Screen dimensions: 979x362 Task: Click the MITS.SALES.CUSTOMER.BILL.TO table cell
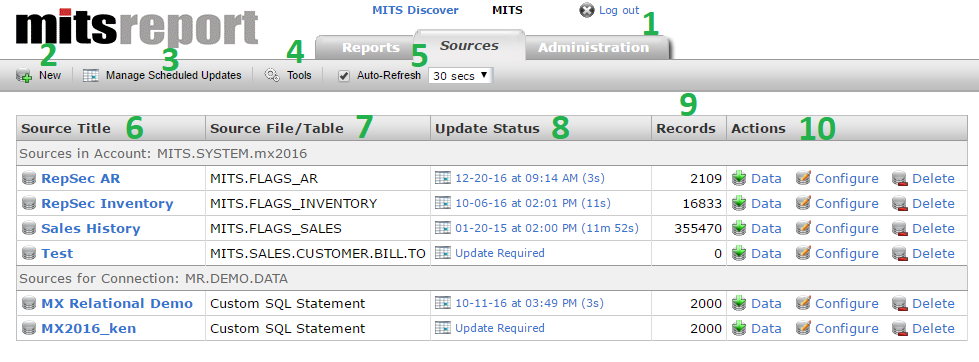318,253
